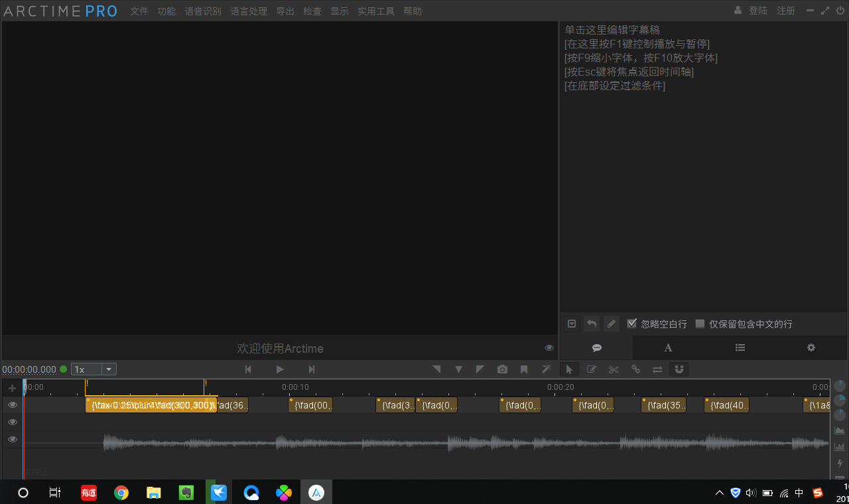Open File Explorer from the taskbar
This screenshot has width=849, height=504.
[154, 492]
